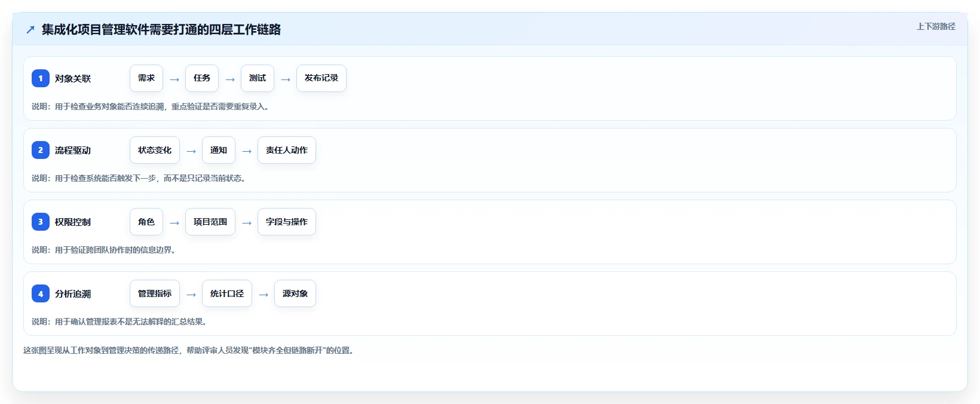Click the 通知 chip

219,150
